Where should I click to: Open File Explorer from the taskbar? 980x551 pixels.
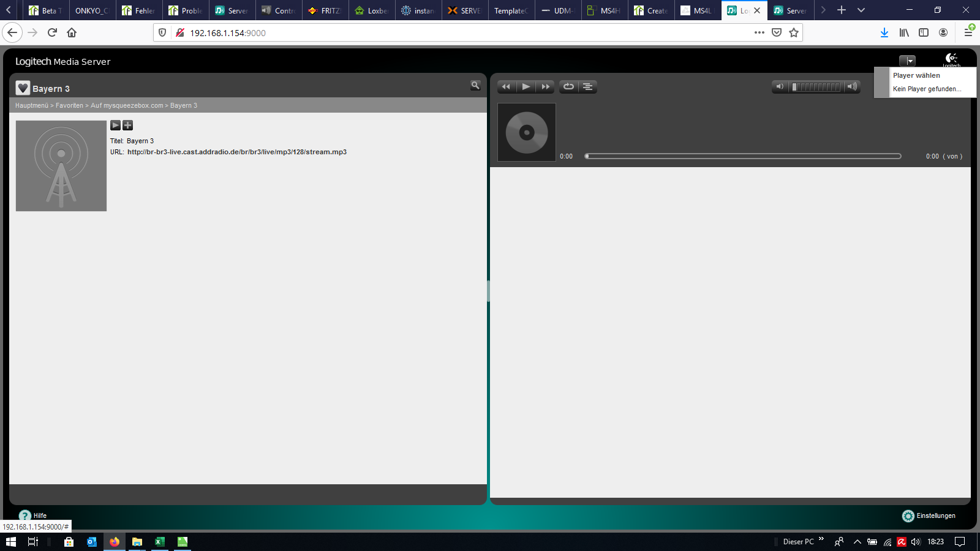point(137,542)
